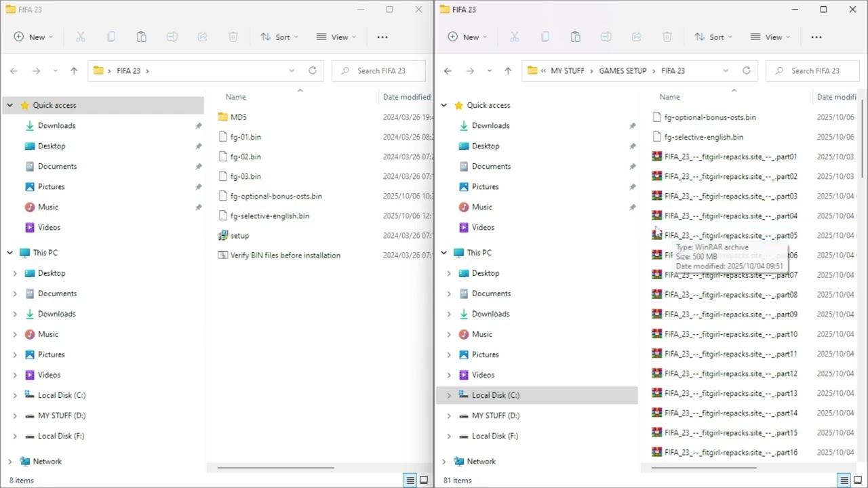Viewport: 868px width, 488px height.
Task: Open the right window's address bar history dropdown
Action: click(726, 70)
